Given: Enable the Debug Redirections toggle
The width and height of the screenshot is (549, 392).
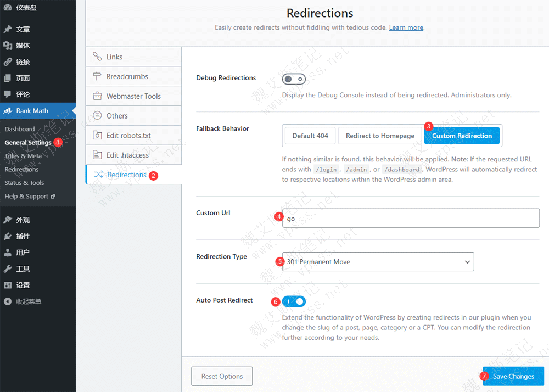Looking at the screenshot, I should (x=294, y=79).
